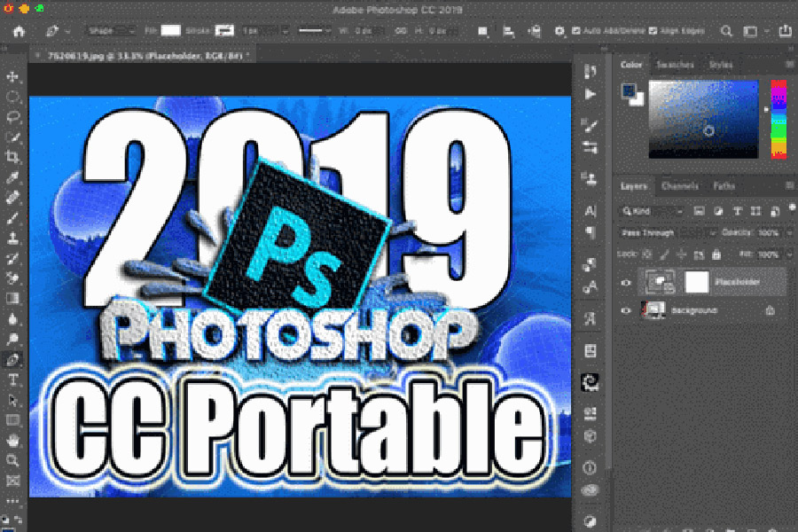Open the Shape tool mode dropdown
This screenshot has height=532, width=798.
point(111,31)
